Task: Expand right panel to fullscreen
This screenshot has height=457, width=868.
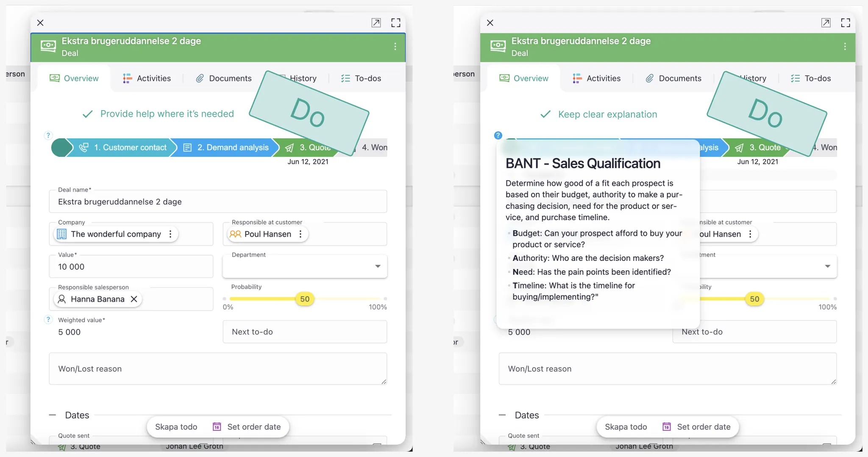Action: pos(845,23)
